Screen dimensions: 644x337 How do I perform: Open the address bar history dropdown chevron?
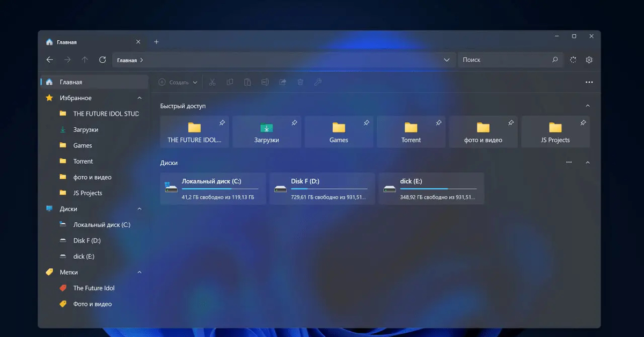(447, 60)
